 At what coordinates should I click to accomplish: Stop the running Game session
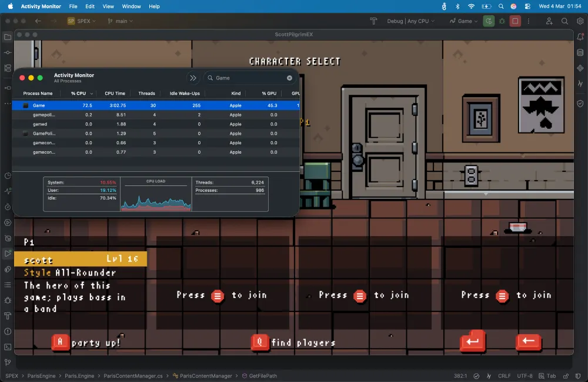point(515,21)
